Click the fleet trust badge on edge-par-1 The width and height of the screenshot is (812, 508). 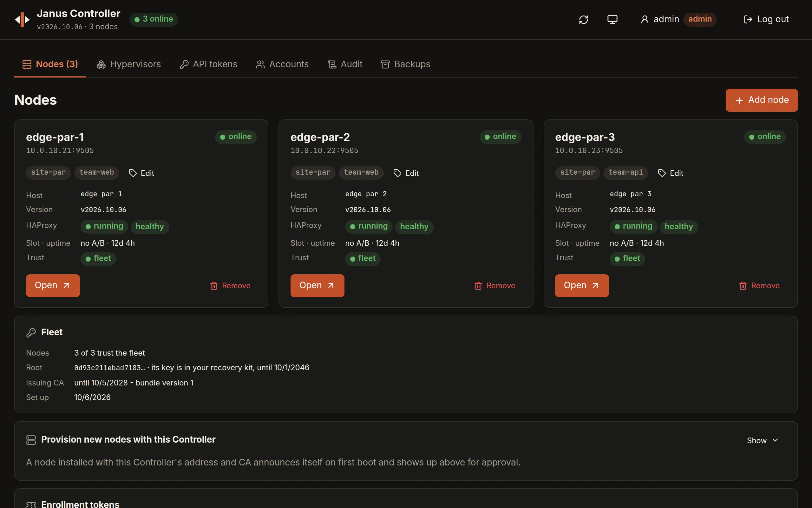(98, 259)
